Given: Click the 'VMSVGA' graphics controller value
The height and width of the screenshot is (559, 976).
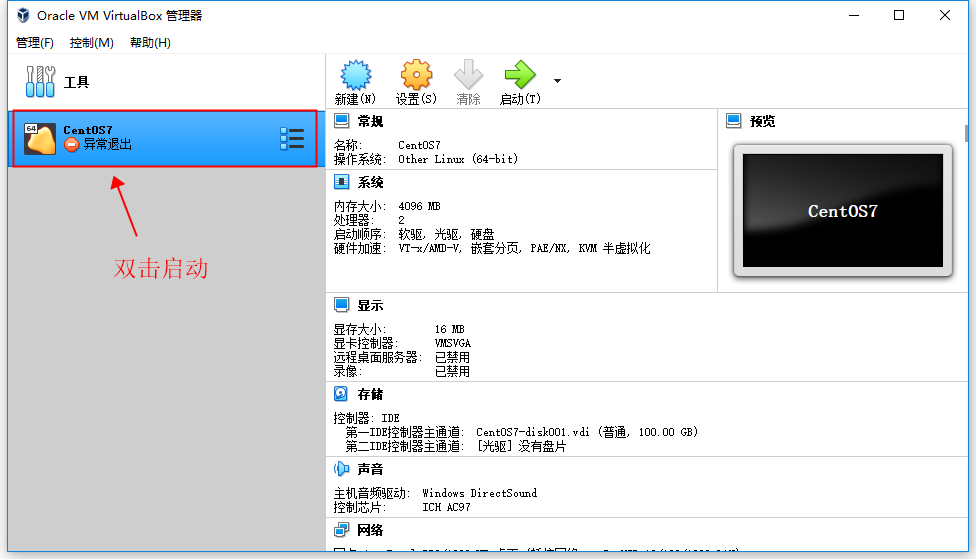Looking at the screenshot, I should (x=453, y=344).
